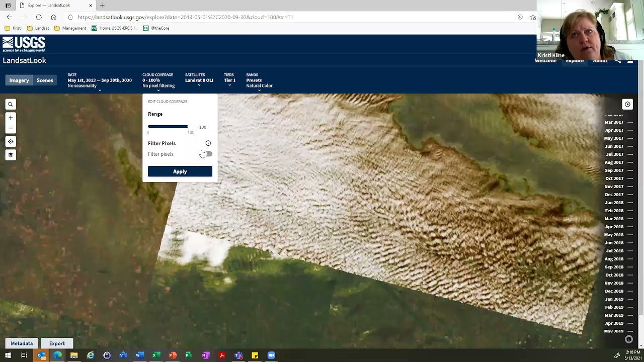Play the timeline animation button

[627, 104]
